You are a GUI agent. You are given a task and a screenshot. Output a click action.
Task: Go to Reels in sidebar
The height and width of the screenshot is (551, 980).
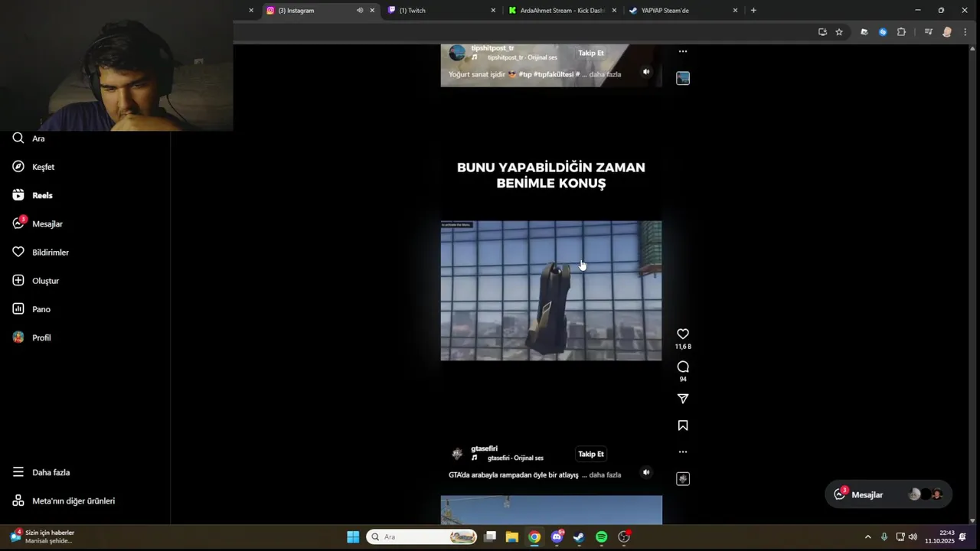click(x=33, y=195)
